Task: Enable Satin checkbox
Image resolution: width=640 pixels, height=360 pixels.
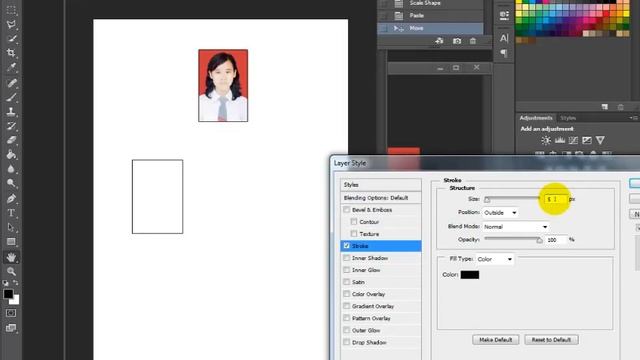Action: 347,282
